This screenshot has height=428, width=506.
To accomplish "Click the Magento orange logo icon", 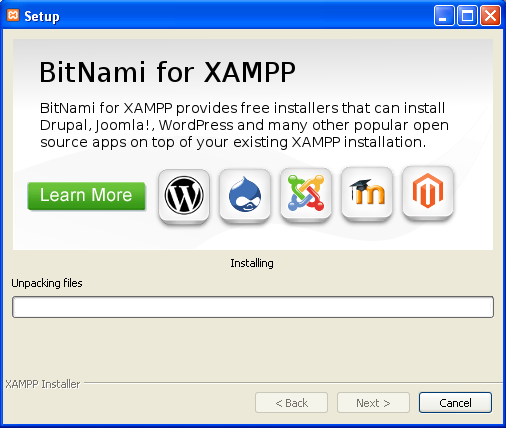I will 428,192.
